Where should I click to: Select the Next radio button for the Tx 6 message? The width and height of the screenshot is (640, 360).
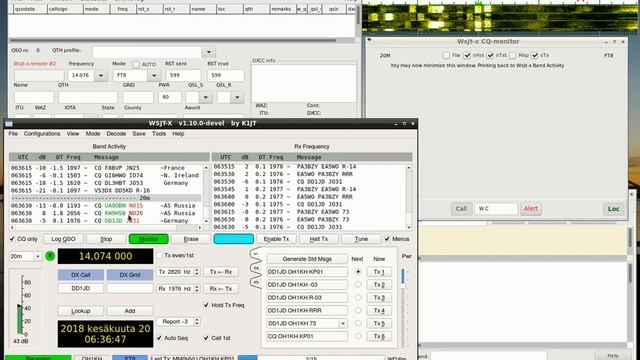[x=358, y=336]
